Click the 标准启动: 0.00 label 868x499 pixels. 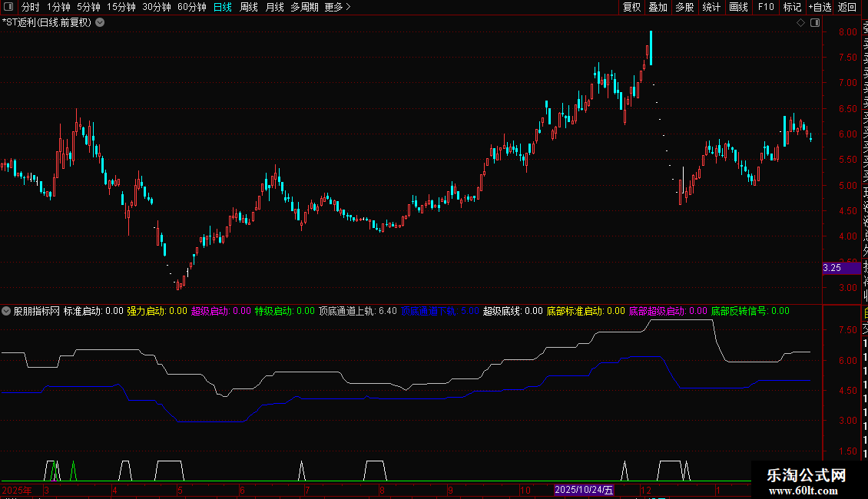(x=94, y=311)
